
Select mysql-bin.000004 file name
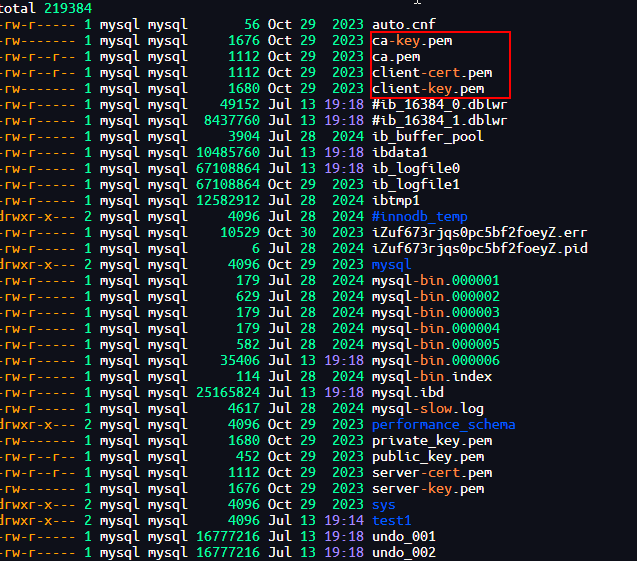pos(436,329)
